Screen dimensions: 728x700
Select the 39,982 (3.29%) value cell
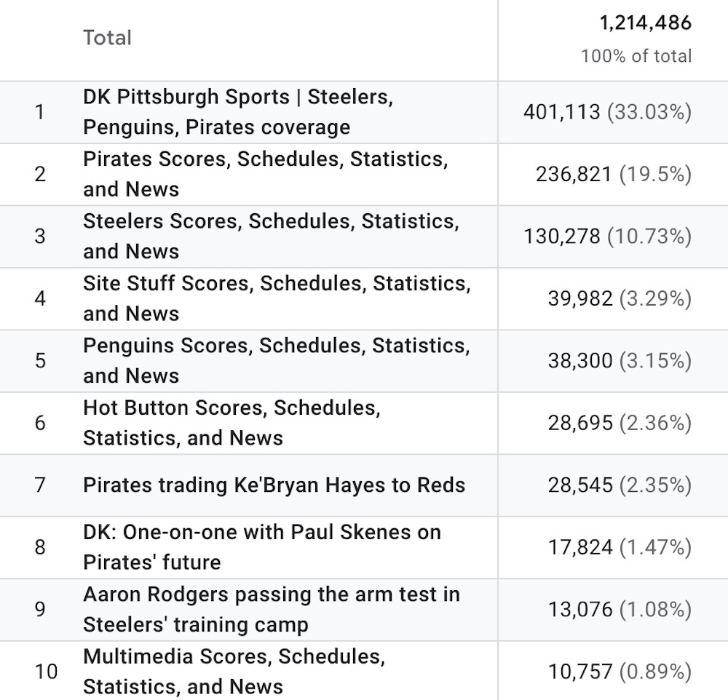coord(619,298)
